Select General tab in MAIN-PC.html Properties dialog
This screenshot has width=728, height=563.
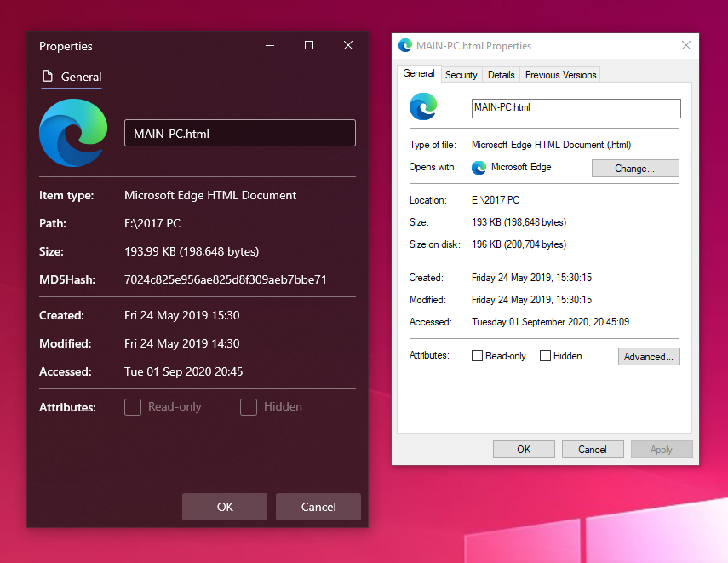click(x=419, y=73)
